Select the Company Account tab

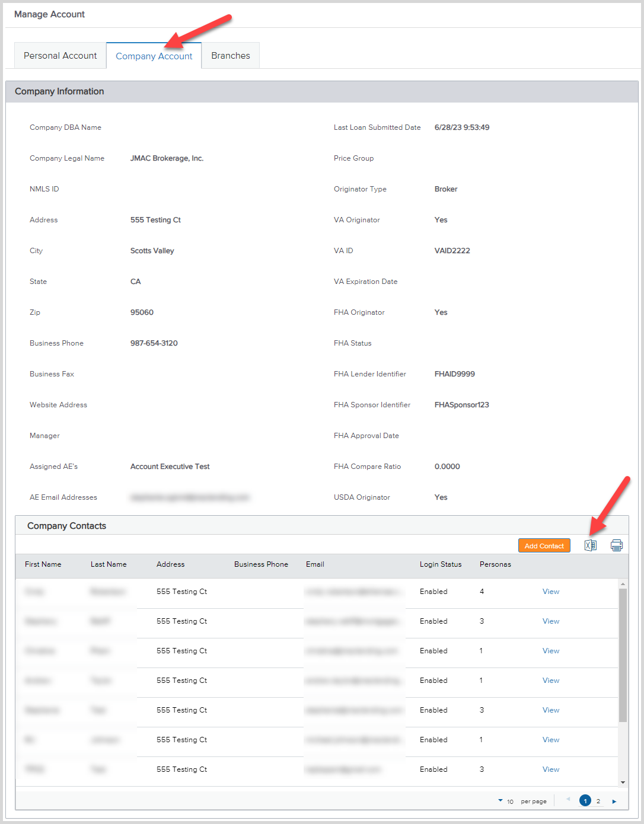154,55
